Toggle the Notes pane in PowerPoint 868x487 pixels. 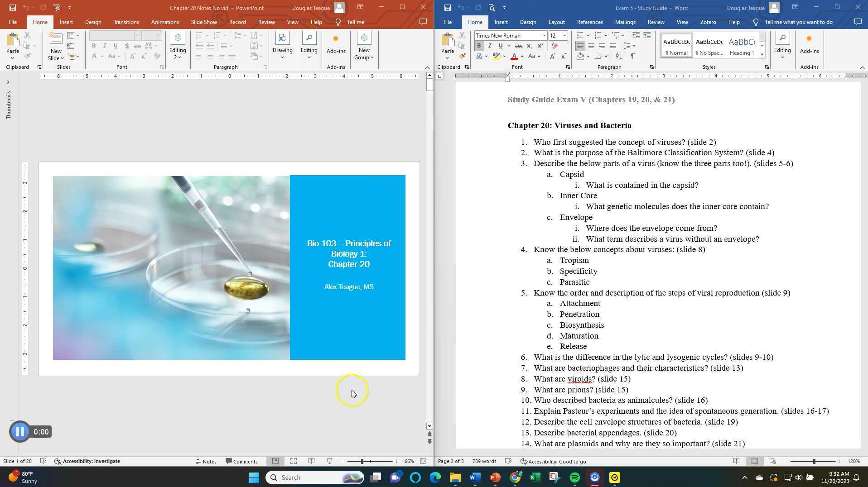(x=206, y=461)
